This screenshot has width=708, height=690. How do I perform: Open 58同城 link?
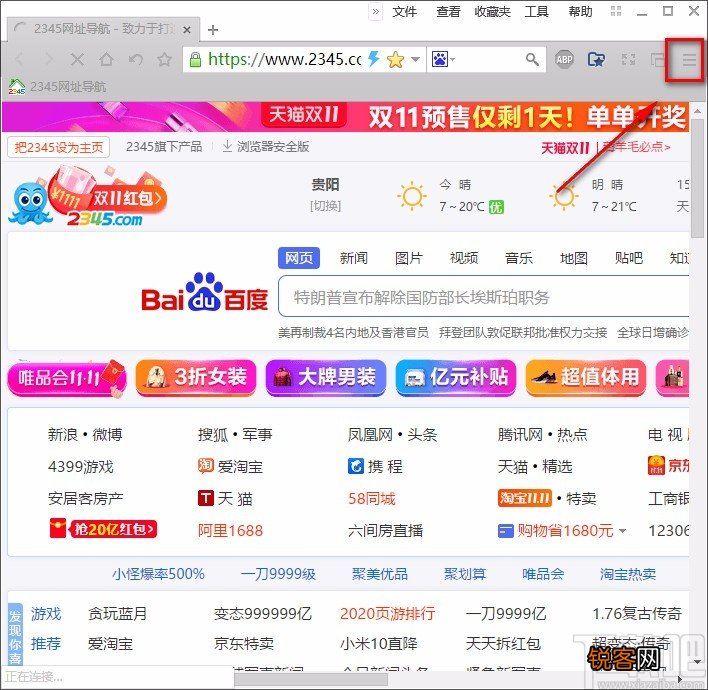[x=372, y=499]
